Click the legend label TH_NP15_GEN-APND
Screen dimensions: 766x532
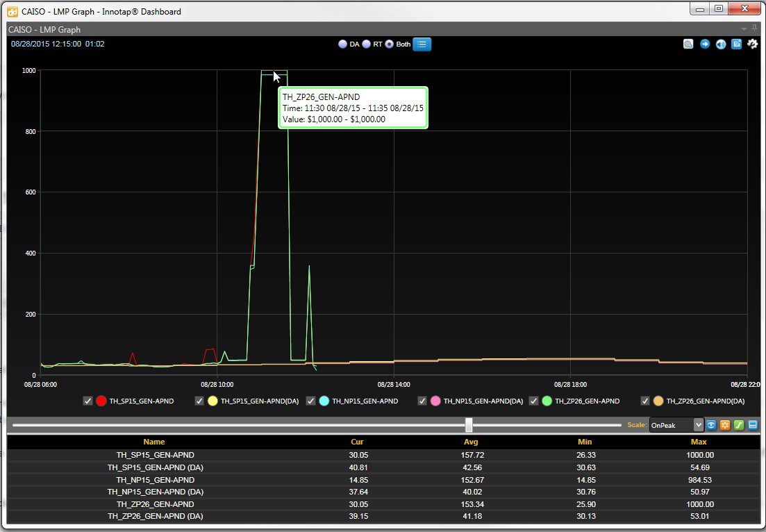tap(365, 401)
